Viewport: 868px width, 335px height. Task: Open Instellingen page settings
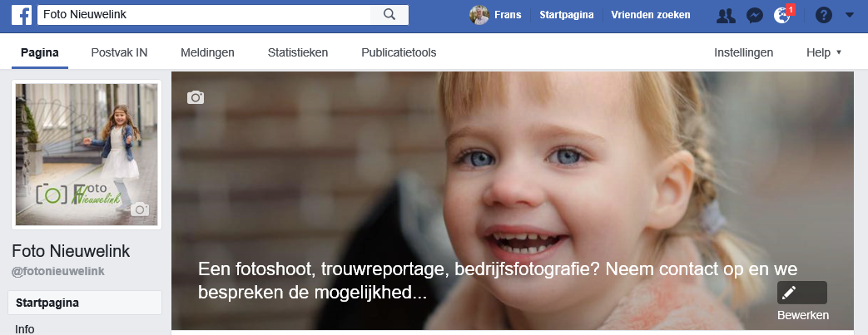(743, 52)
